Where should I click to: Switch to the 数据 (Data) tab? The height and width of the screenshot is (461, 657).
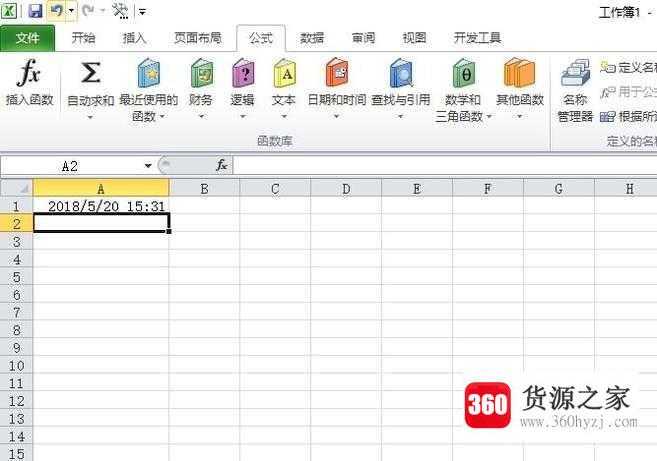312,38
